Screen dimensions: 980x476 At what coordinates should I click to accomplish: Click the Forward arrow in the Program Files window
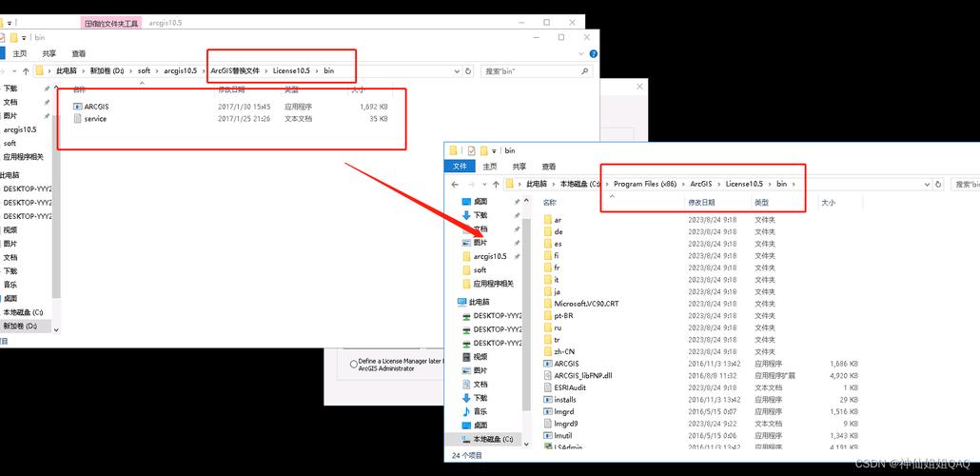[471, 184]
